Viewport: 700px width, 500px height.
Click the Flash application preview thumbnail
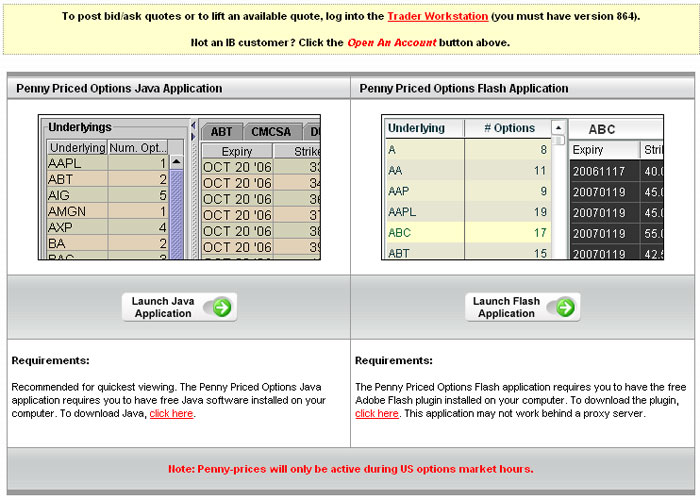[x=522, y=187]
